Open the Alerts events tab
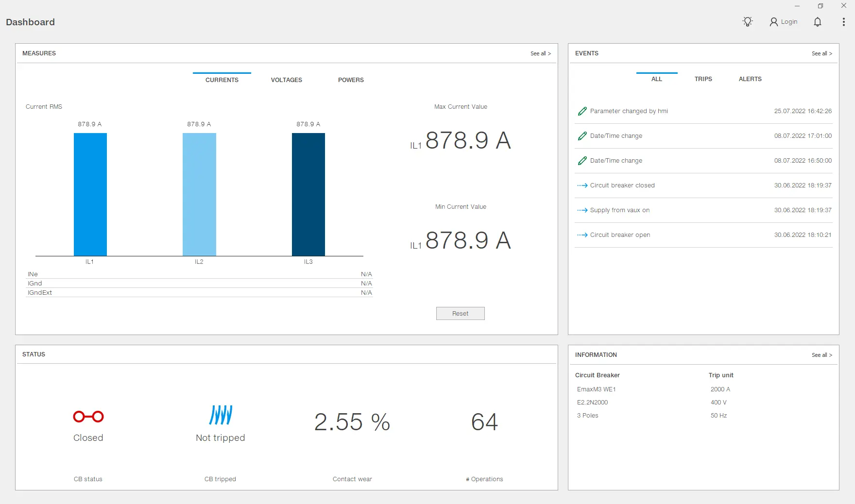 [x=750, y=79]
